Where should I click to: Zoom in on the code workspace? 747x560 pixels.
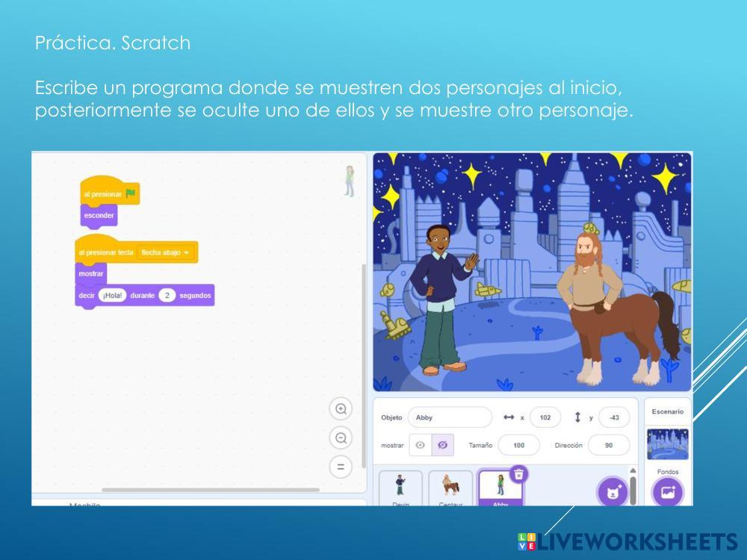(341, 409)
